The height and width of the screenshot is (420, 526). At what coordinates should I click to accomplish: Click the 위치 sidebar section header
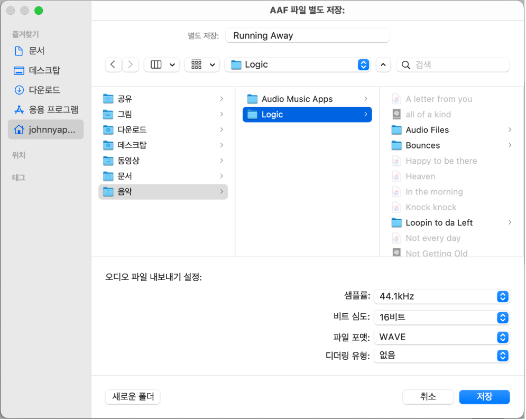point(19,155)
